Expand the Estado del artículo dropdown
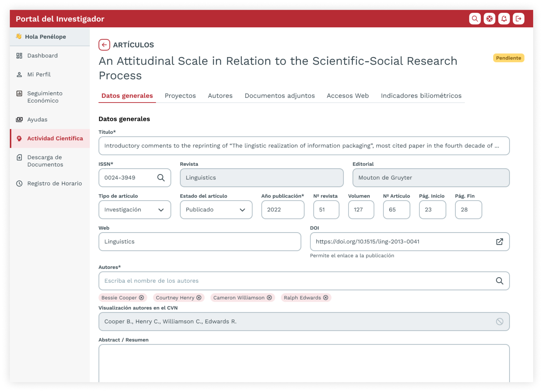 coord(216,210)
